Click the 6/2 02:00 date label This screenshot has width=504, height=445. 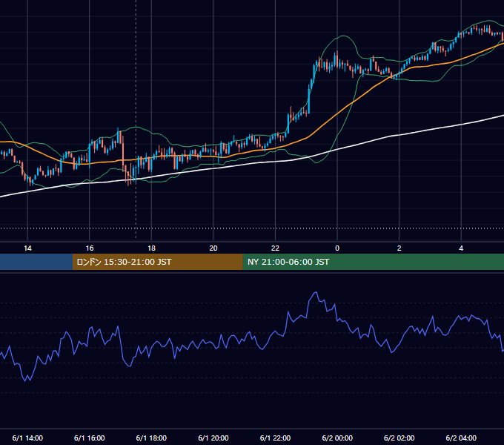(x=399, y=438)
